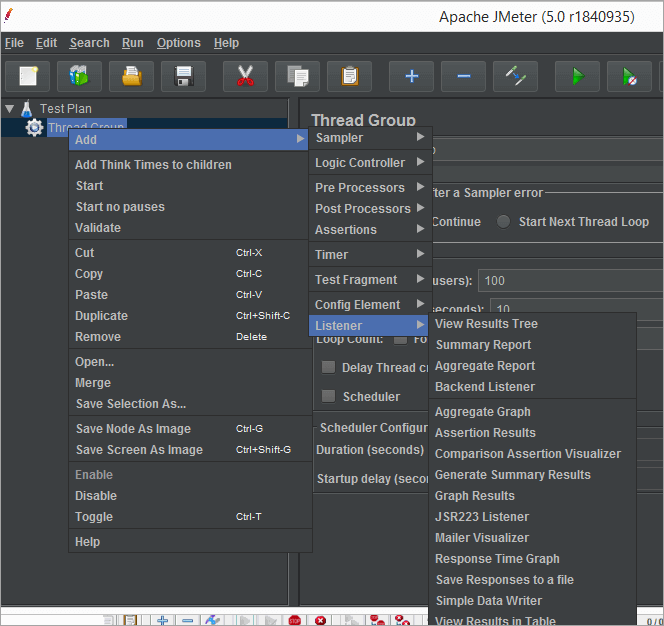664x626 pixels.
Task: Expand the Config Element submenu
Action: point(370,305)
